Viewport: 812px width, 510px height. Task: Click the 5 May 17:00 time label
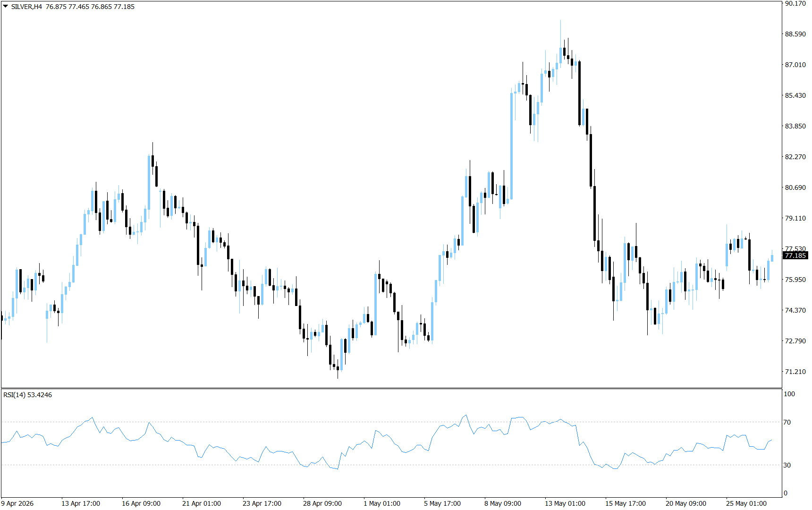(442, 503)
